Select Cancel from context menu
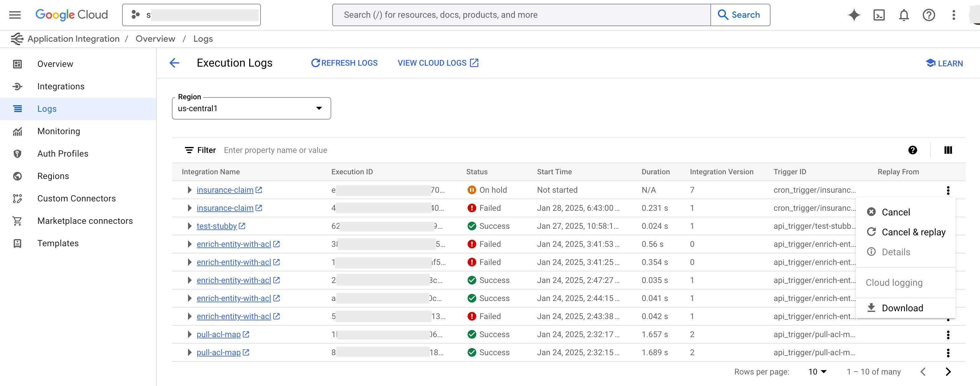 [896, 212]
